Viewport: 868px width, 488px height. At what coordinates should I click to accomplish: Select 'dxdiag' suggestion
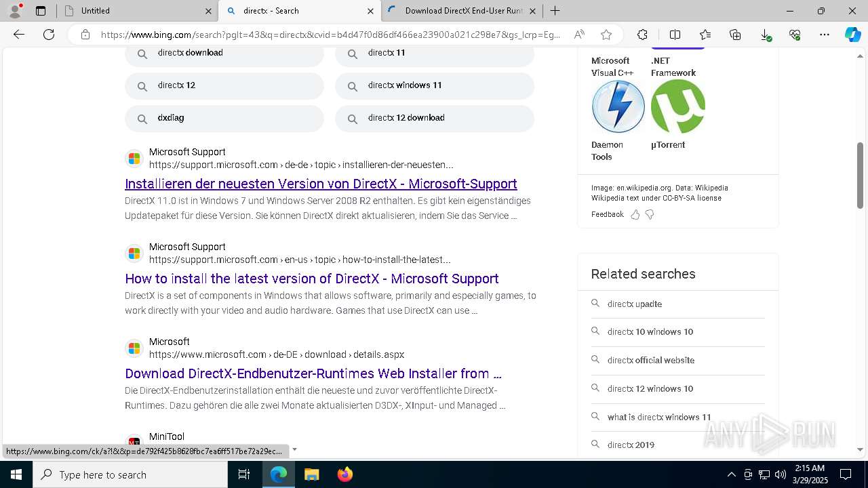pos(224,118)
